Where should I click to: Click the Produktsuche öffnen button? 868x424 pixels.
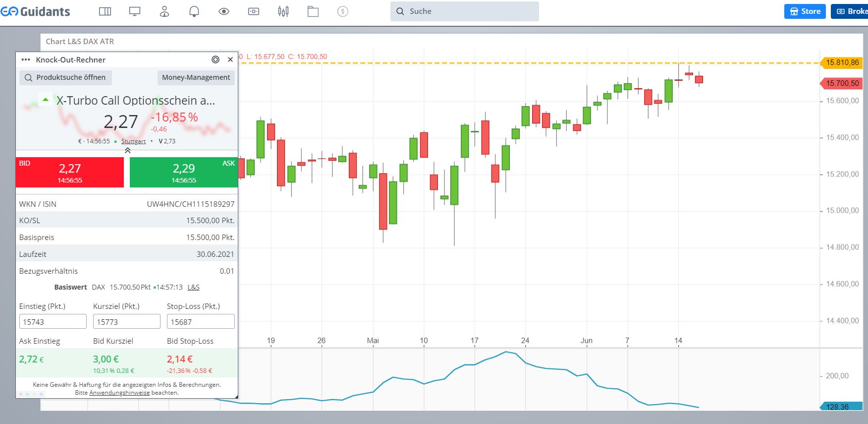click(65, 77)
